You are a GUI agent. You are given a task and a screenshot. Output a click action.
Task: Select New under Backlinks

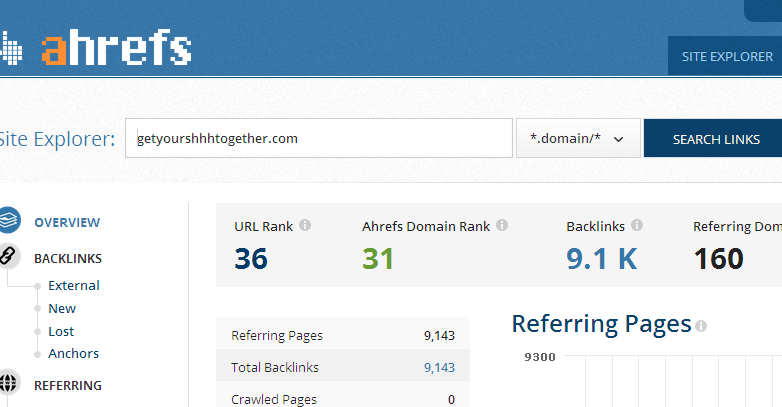(x=62, y=308)
